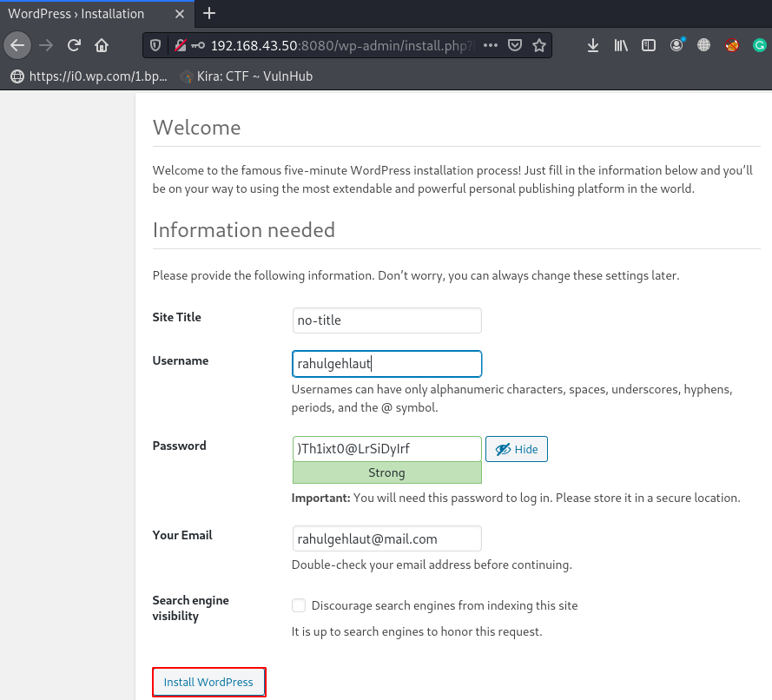The image size is (772, 700).
Task: Open the downloads panel
Action: click(593, 45)
